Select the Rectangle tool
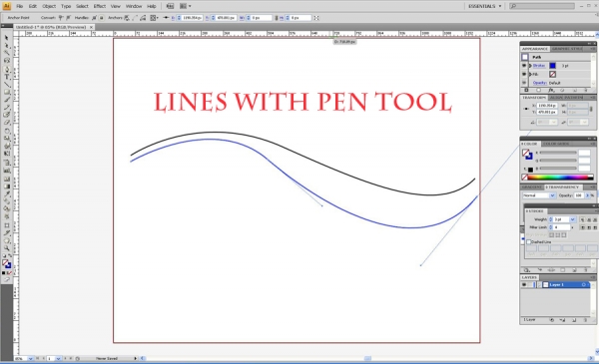This screenshot has width=599, height=364. 7,92
